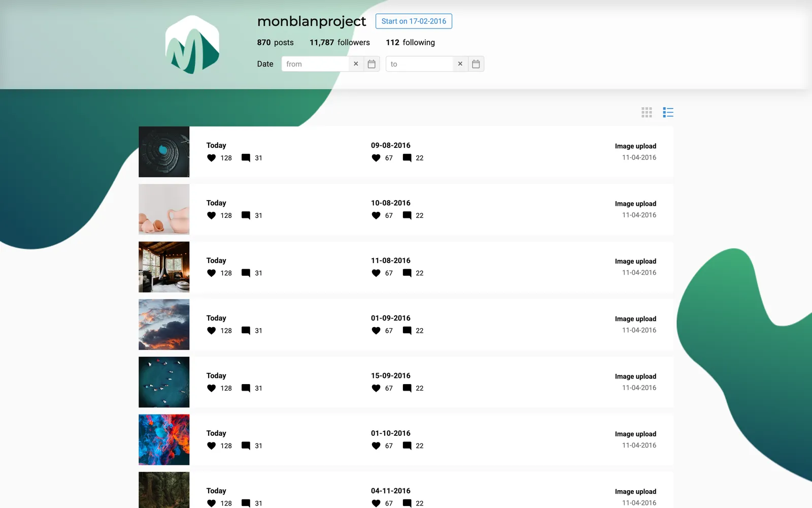Click the monblanproject username heading
Viewport: 812px width, 508px height.
point(312,21)
